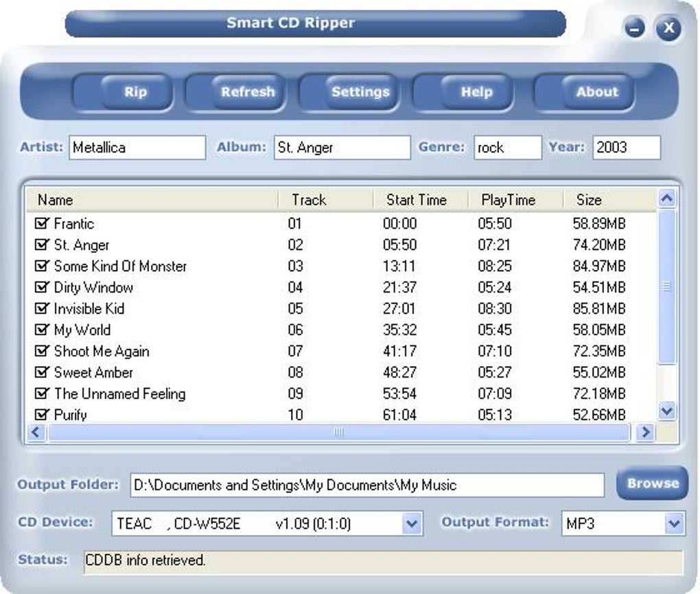Click the Year field showing 2003
This screenshot has height=594, width=700.
point(627,148)
